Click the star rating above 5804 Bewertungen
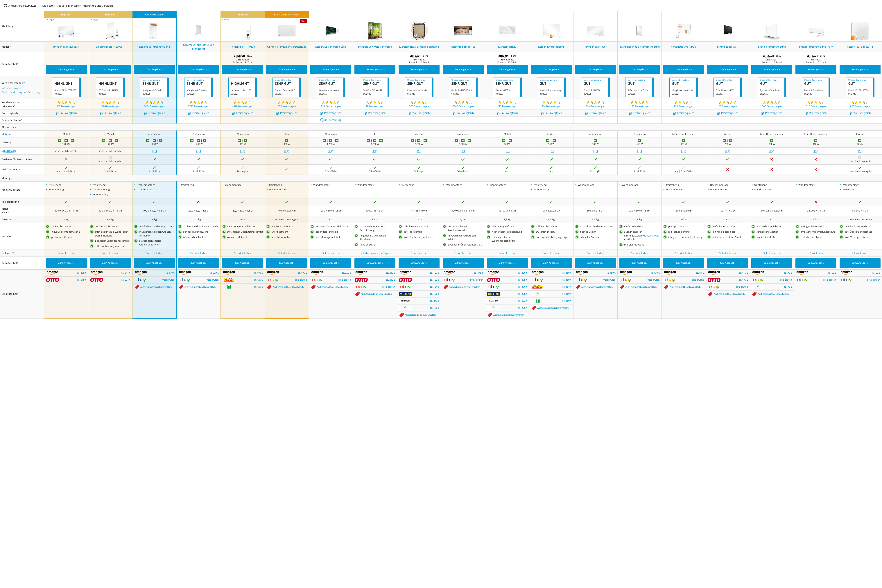Image resolution: width=882 pixels, height=588 pixels. (x=155, y=102)
